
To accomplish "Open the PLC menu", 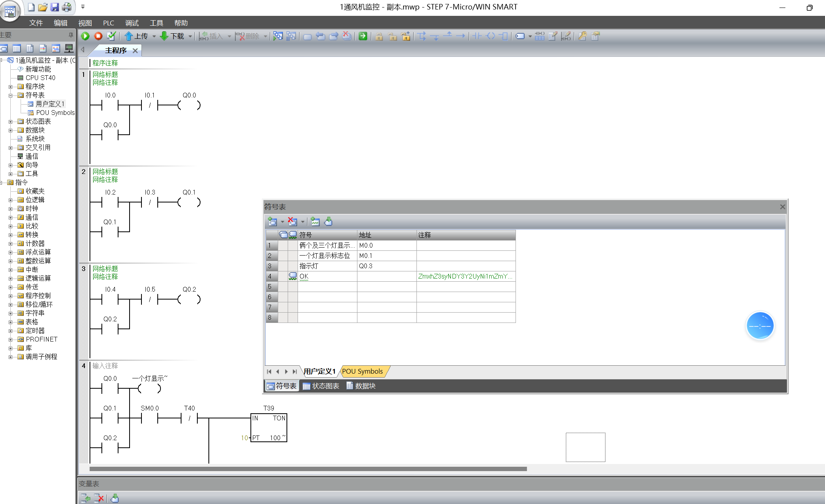I will [108, 23].
